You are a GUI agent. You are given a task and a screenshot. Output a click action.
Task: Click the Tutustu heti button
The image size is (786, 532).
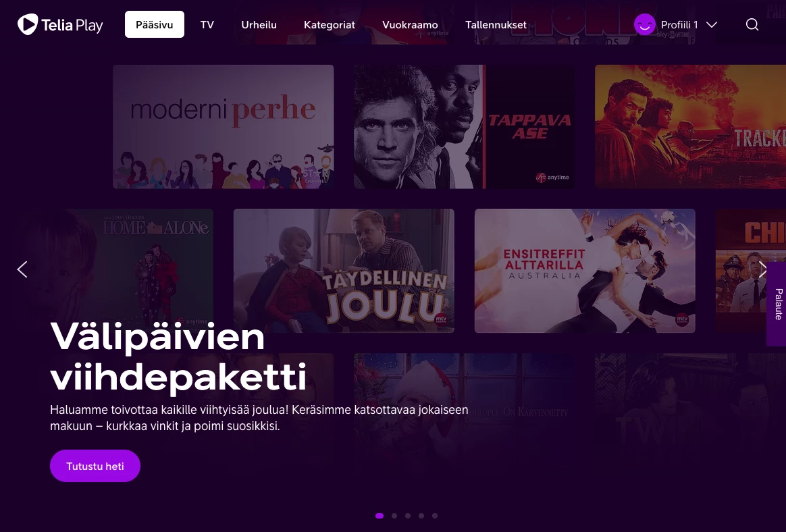coord(95,466)
